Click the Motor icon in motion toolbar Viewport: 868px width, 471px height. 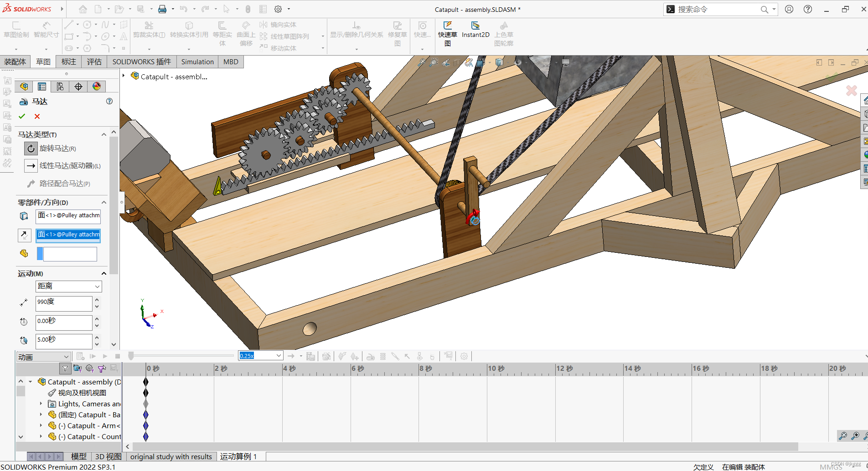click(371, 356)
